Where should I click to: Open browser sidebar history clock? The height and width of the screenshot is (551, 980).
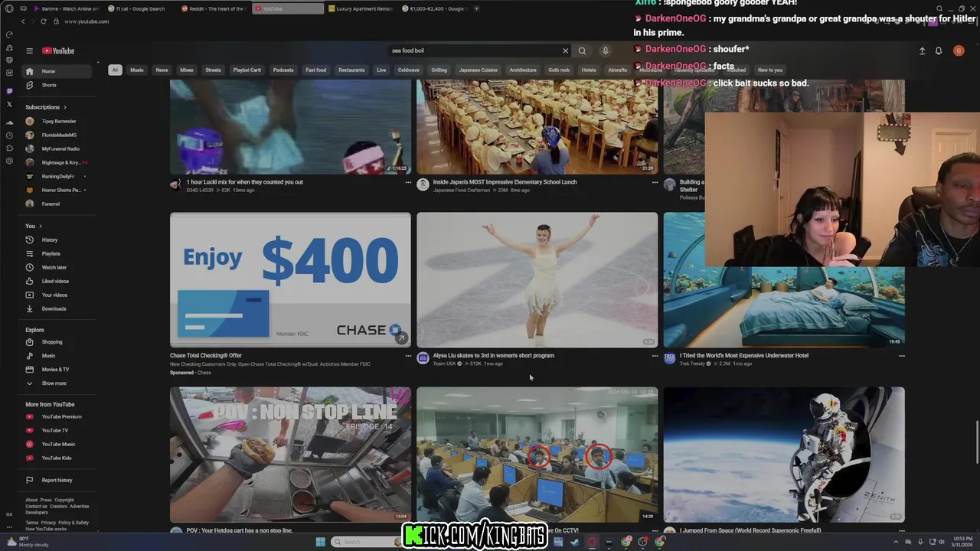point(9,135)
